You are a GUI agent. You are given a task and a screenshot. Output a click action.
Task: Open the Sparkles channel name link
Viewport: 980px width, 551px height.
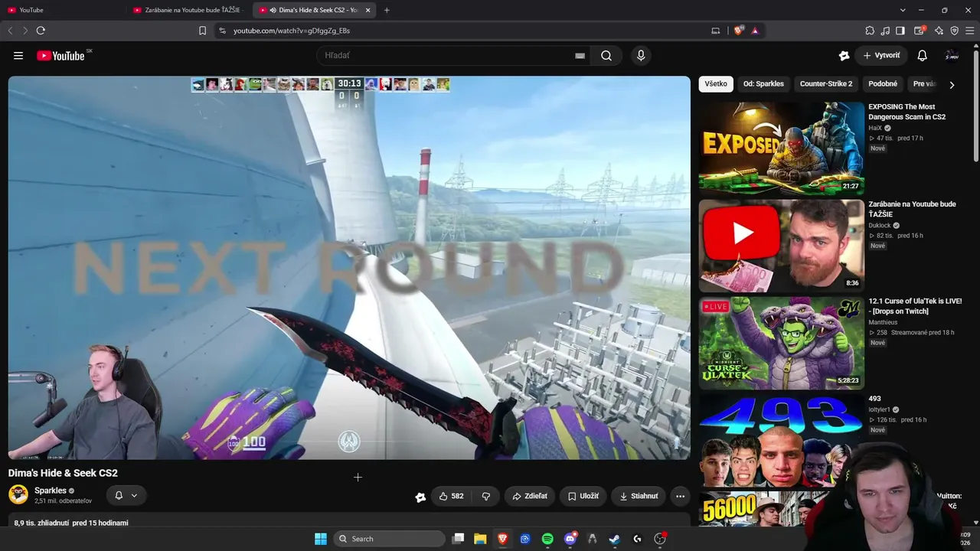click(x=51, y=491)
